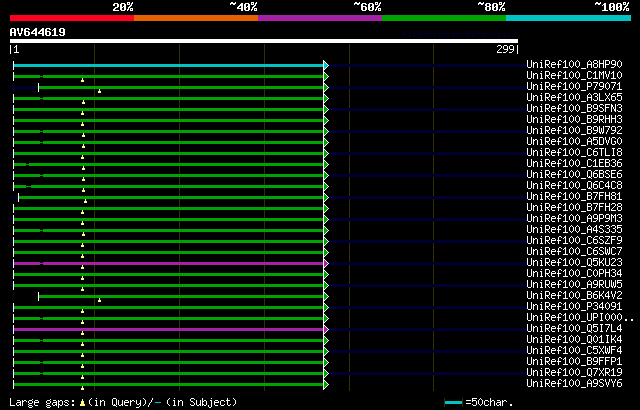Click the green alignment bar for P79071
This screenshot has width=640, height=410.
pos(181,87)
